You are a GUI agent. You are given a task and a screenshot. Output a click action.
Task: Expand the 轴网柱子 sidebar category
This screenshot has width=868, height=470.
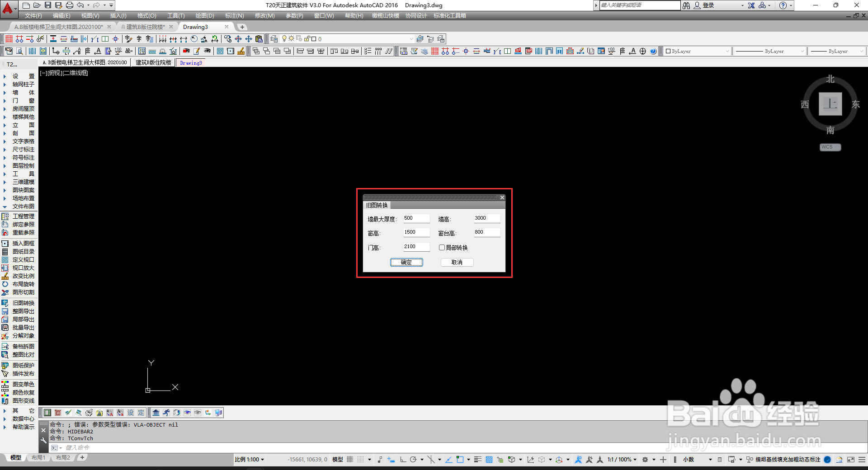tap(19, 85)
